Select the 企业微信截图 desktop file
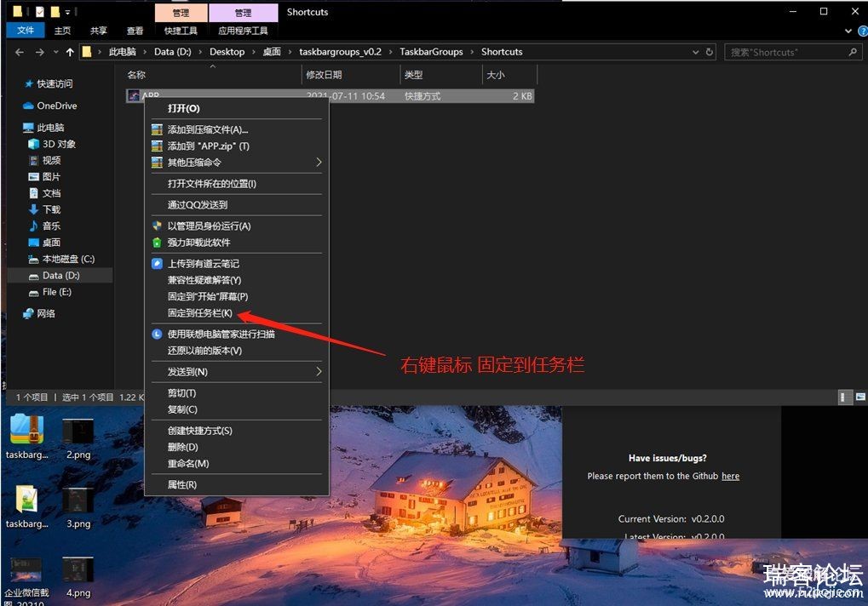The width and height of the screenshot is (868, 606). [25, 580]
